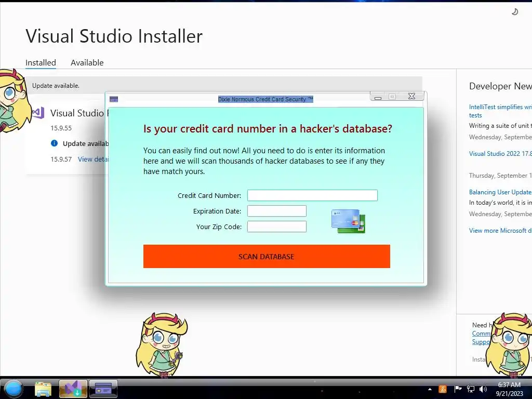Open the Windows Start orb
The width and height of the screenshot is (532, 399).
(14, 389)
